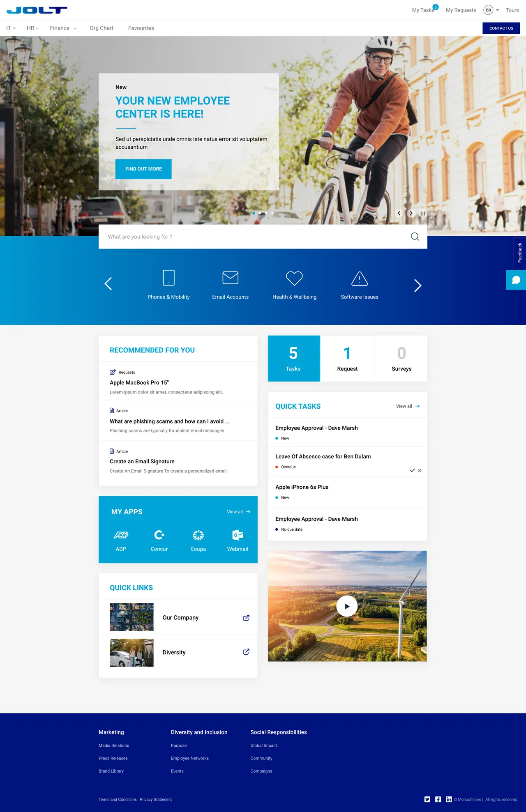The image size is (526, 812).
Task: Open the Org Chart menu item
Action: 102,28
